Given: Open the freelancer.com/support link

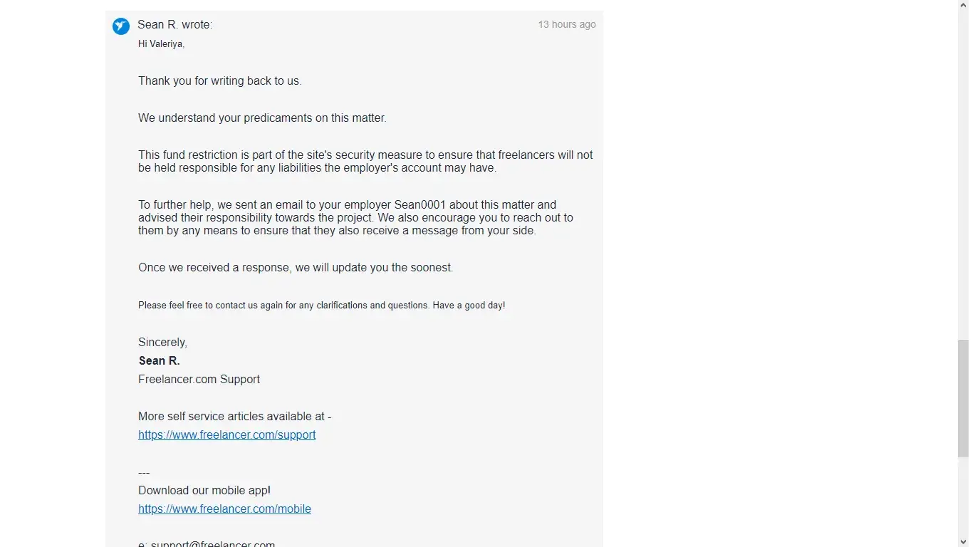Looking at the screenshot, I should pyautogui.click(x=226, y=434).
